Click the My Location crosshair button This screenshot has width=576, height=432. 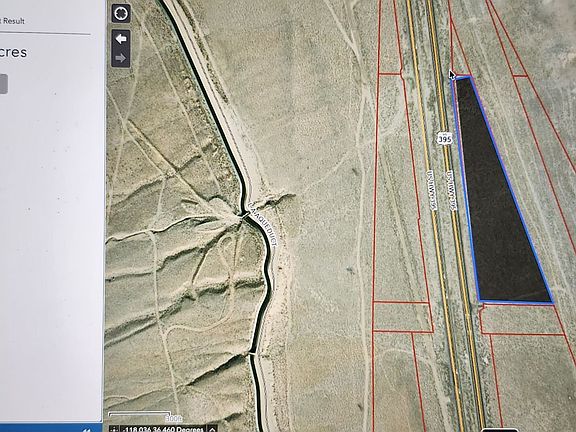(x=121, y=14)
